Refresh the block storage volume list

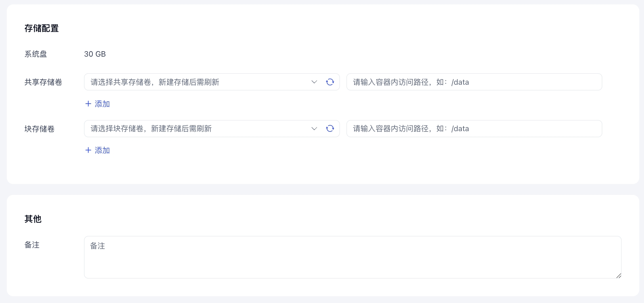(x=330, y=128)
